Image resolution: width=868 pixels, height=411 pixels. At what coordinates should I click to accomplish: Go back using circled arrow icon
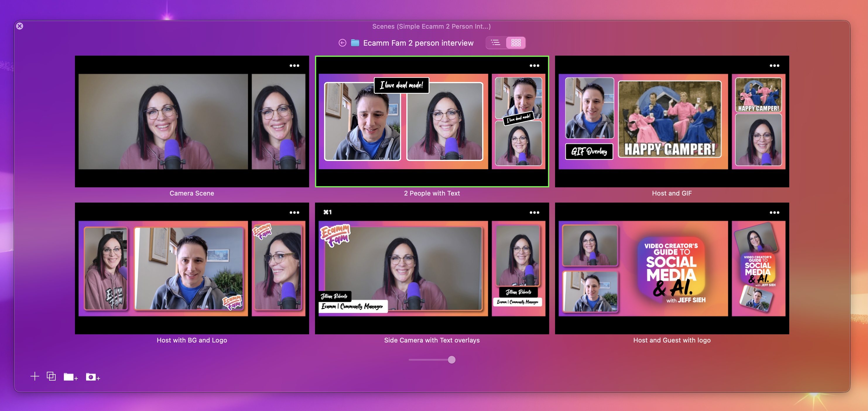click(342, 43)
